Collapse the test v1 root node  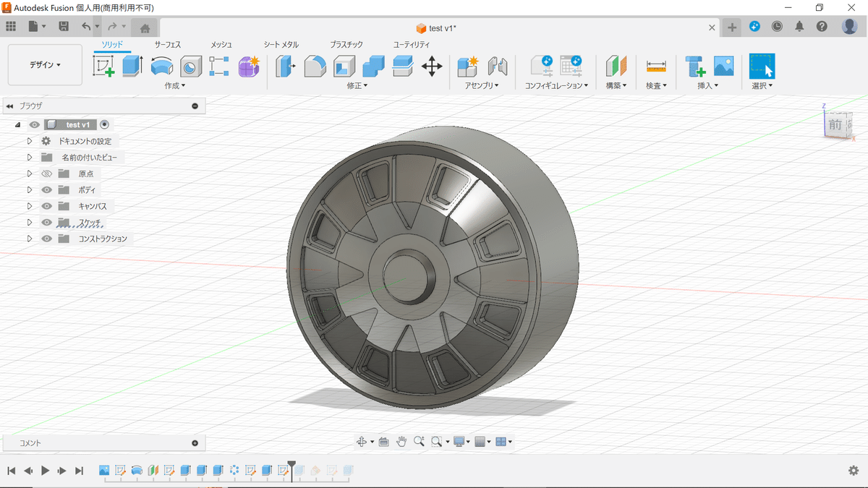17,125
